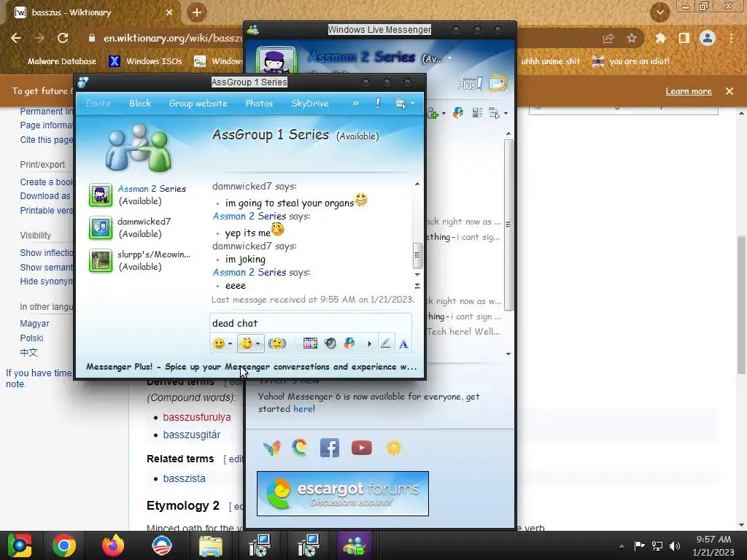Open the volume icon in system tray

675,545
